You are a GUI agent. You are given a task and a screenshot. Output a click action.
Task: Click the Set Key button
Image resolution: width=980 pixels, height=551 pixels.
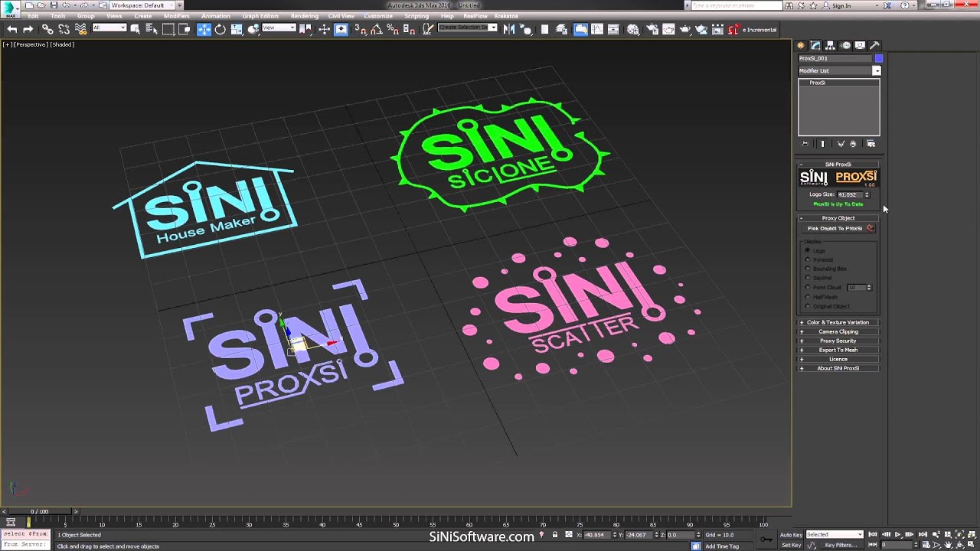coord(791,545)
